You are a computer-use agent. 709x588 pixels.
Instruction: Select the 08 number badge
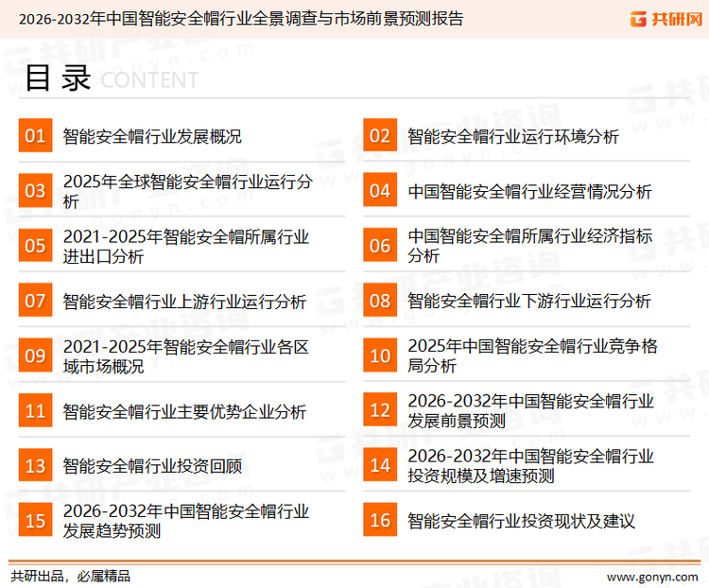380,302
